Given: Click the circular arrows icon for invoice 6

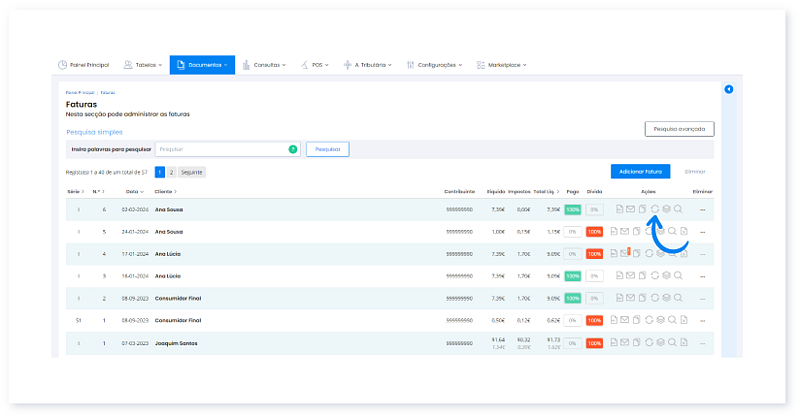Looking at the screenshot, I should (x=654, y=210).
